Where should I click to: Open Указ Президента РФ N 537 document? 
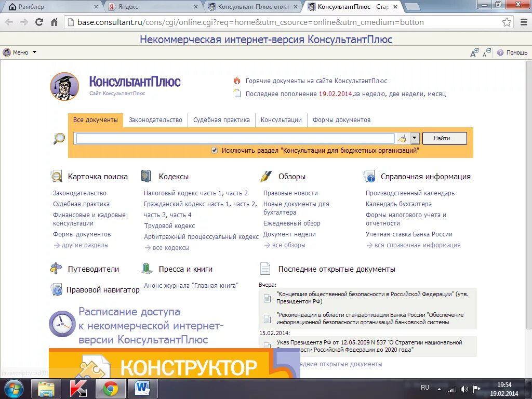coord(369,346)
